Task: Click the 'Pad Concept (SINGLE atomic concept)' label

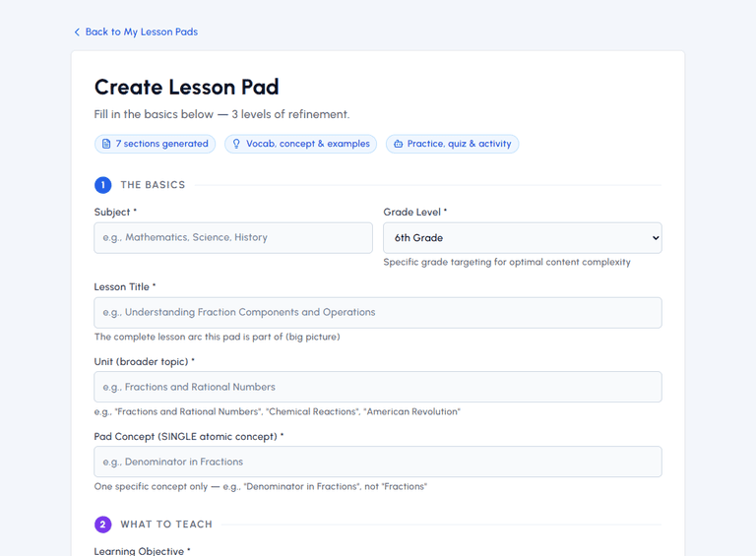Action: [189, 437]
